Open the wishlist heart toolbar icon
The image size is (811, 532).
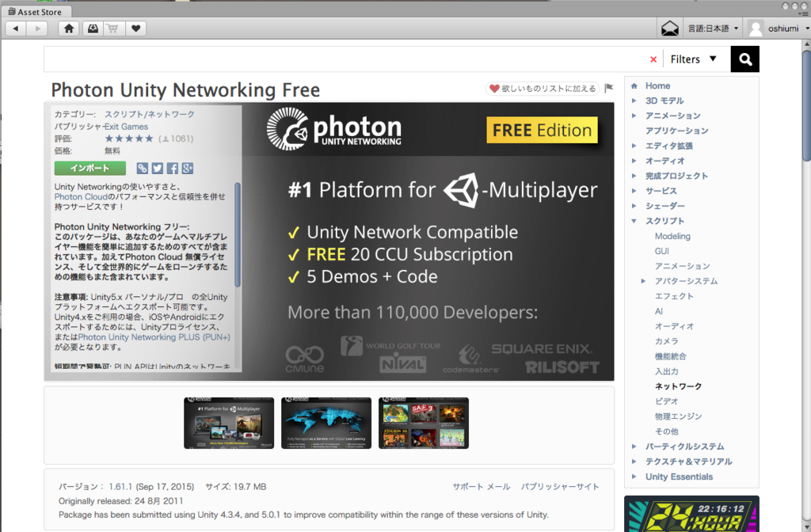135,28
